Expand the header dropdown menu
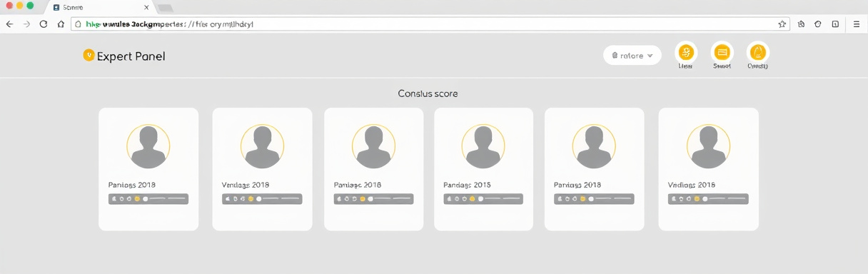 632,55
